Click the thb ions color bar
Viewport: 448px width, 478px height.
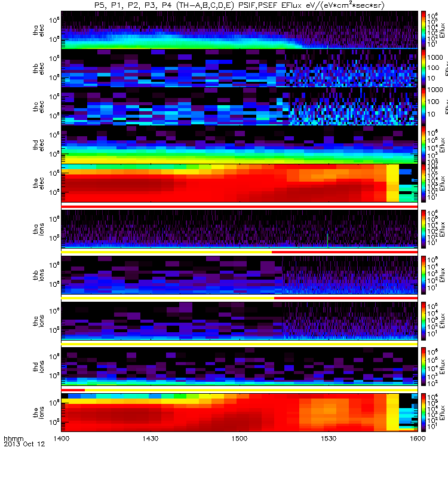click(424, 275)
